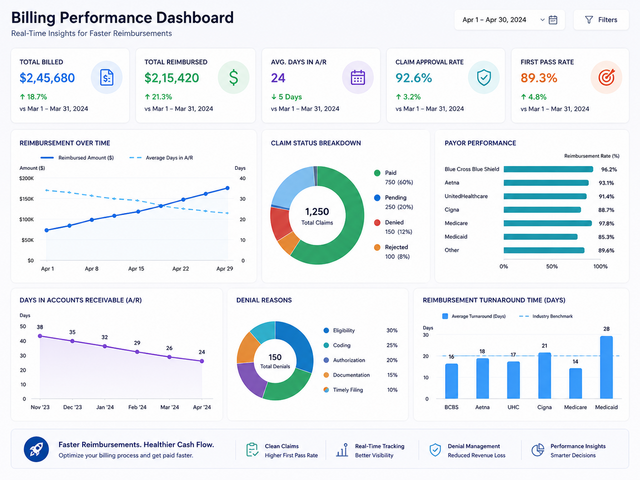The width and height of the screenshot is (640, 480).
Task: Toggle Industry Benchmark legend entry
Action: click(546, 316)
